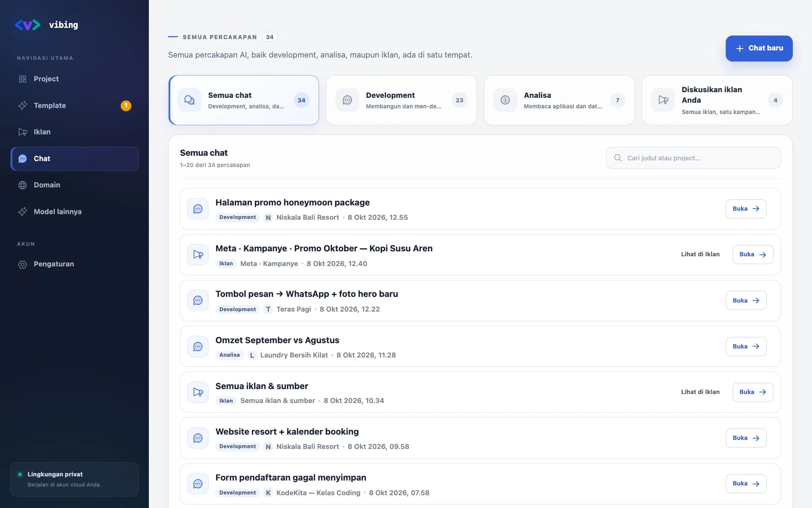Screen dimensions: 812x508
Task: Select the Semua chat filter tab
Action: click(x=244, y=100)
